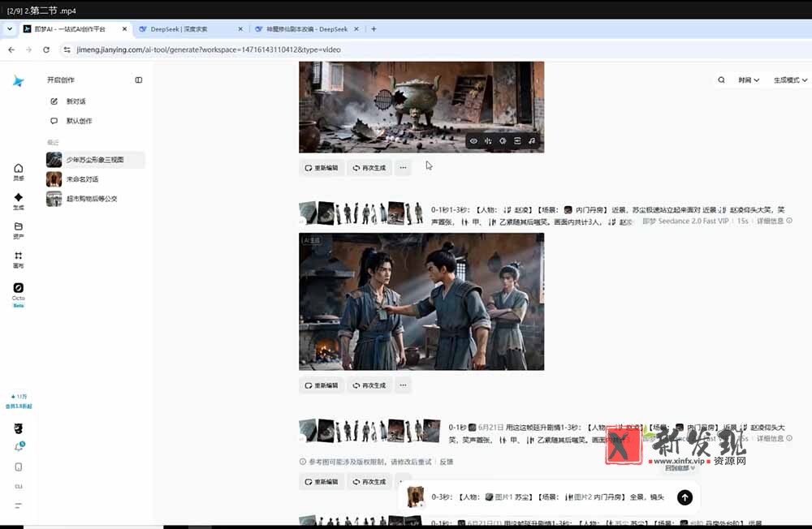
Task: Go back in browser history
Action: [x=11, y=49]
